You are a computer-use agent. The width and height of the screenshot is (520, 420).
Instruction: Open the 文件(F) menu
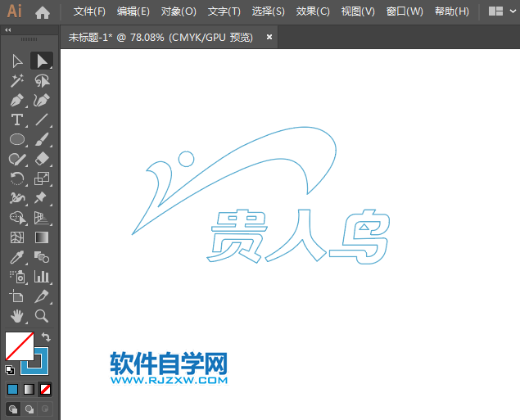point(89,11)
